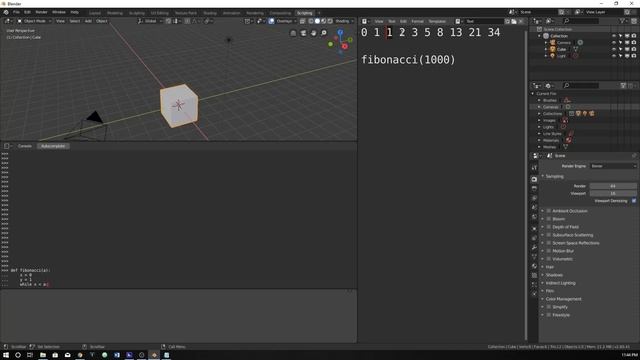This screenshot has width=640, height=360.
Task: Open the Render Engine dropdown
Action: tap(613, 166)
